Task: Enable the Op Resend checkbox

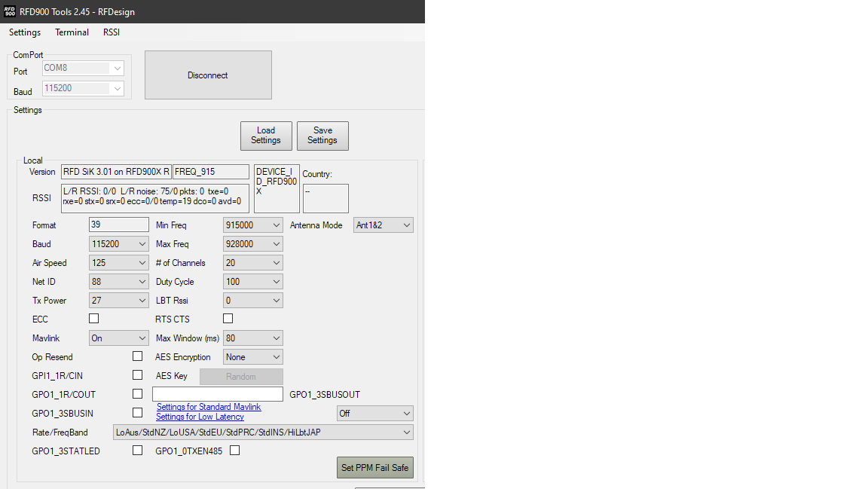Action: 137,356
